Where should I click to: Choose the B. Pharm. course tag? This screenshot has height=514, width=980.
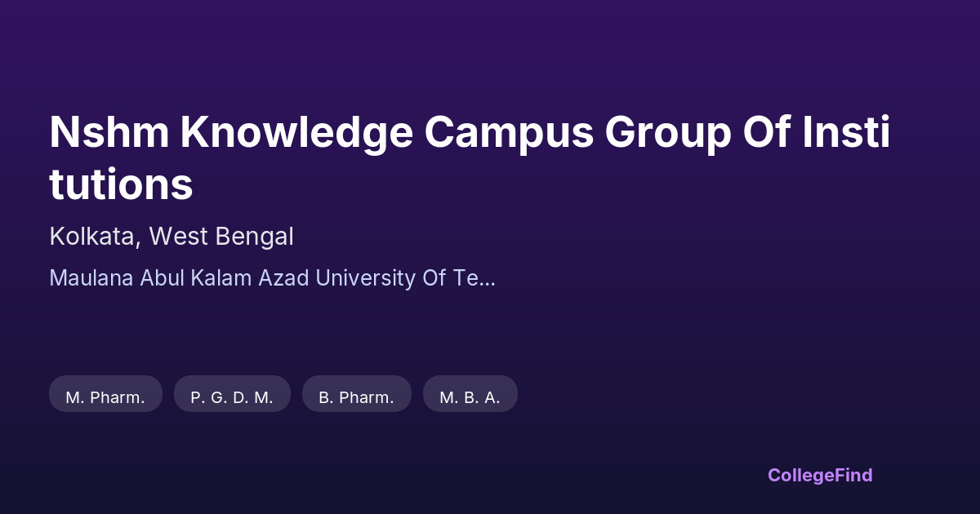coord(356,397)
